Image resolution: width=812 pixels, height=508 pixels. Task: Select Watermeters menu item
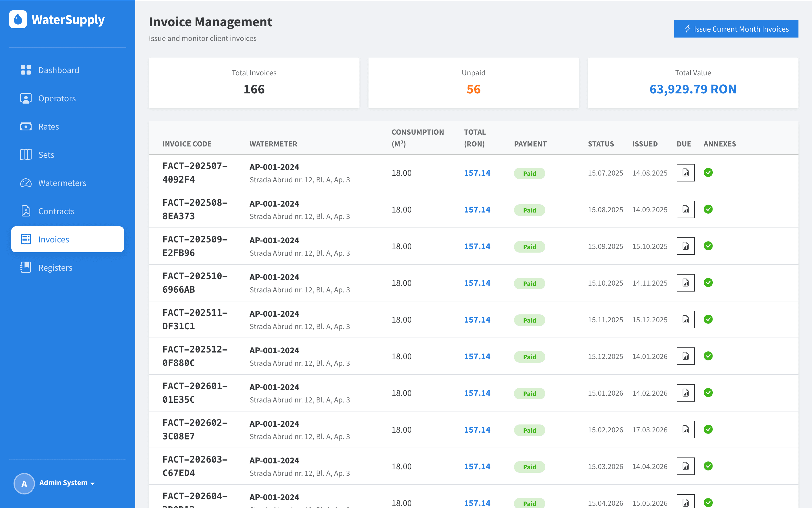point(67,183)
